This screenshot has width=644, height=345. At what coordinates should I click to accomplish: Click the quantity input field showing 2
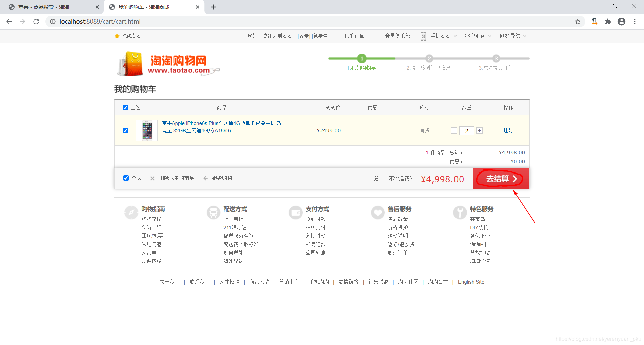coord(467,131)
